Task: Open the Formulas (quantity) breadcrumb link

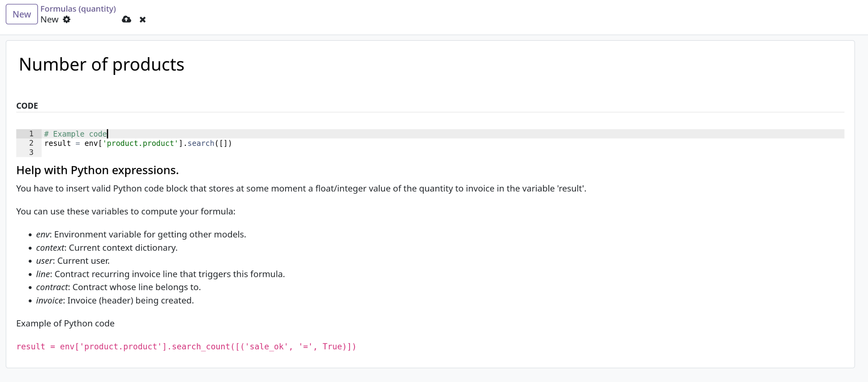Action: pyautogui.click(x=78, y=9)
